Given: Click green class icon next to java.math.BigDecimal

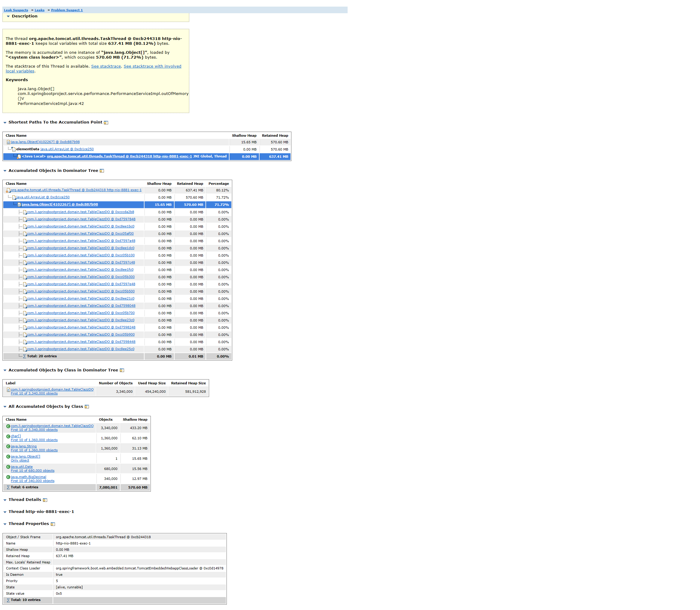Looking at the screenshot, I should pos(8,477).
